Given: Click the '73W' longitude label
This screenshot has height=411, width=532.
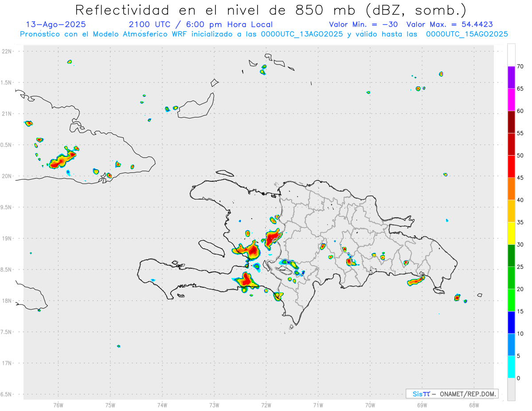Looking at the screenshot, I should [x=214, y=405].
